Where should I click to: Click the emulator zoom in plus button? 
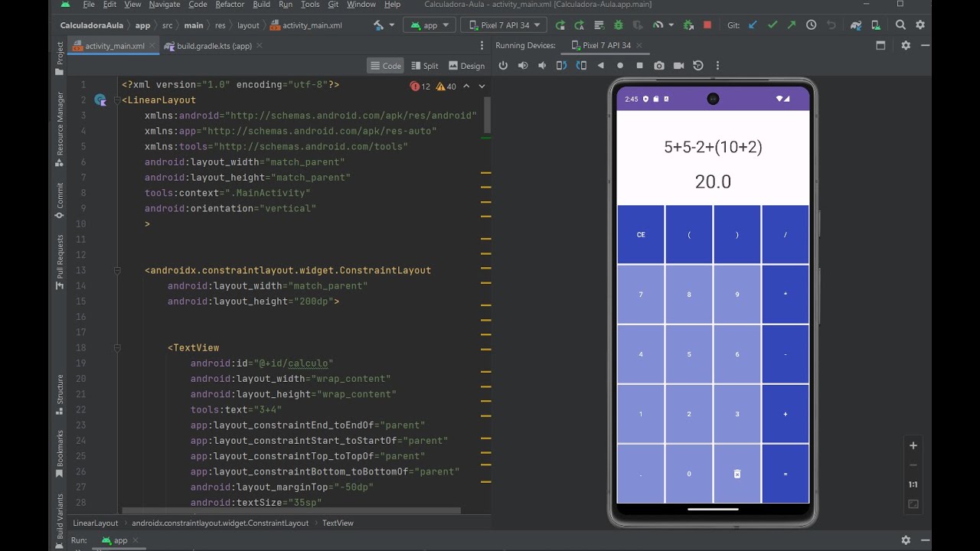click(x=913, y=445)
